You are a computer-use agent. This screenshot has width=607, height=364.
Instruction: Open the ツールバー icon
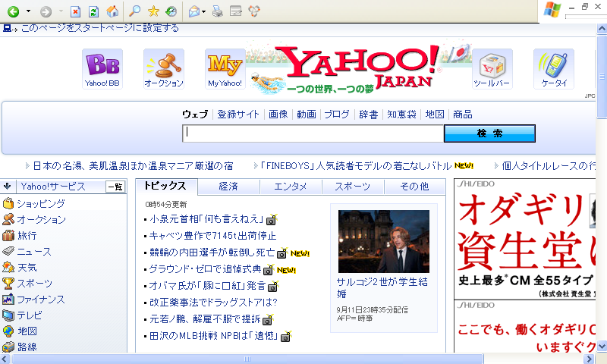tap(492, 68)
